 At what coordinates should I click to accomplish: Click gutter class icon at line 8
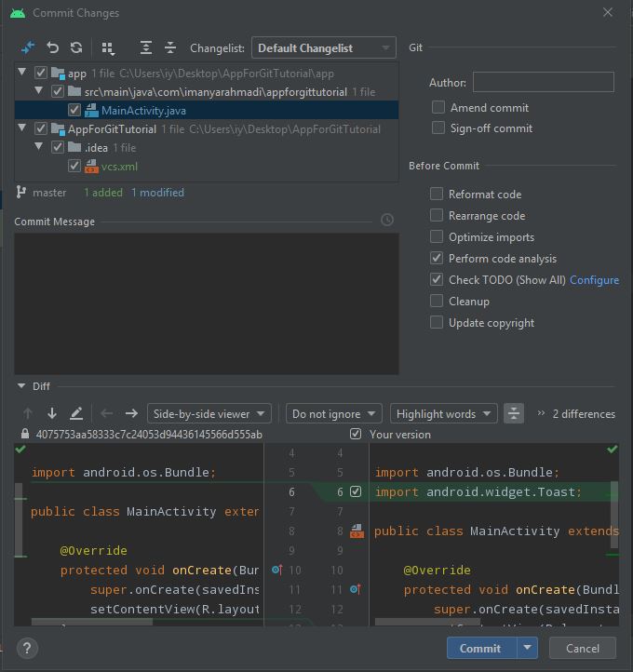pyautogui.click(x=357, y=531)
